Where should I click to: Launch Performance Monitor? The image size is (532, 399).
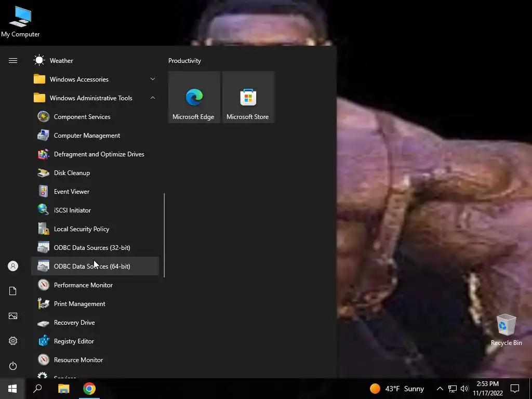click(95, 285)
